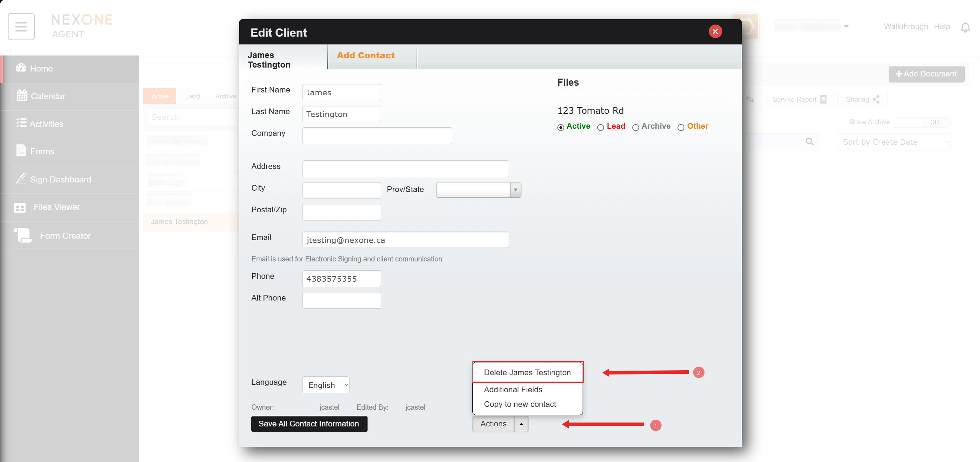Screen dimensions: 980x462
Task: Toggle the Show Archive switch
Action: 921,122
